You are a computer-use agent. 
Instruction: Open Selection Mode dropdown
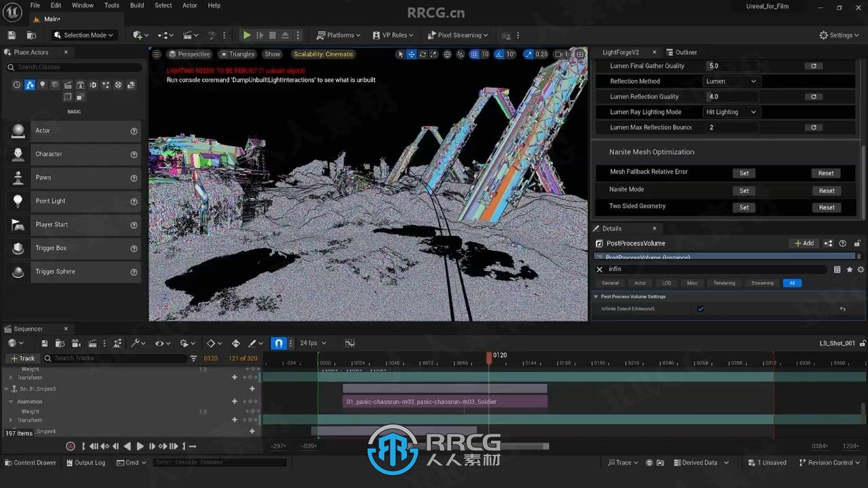click(x=83, y=35)
